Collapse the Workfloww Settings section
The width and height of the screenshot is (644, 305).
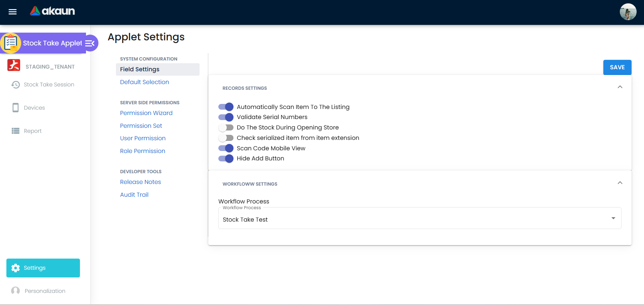[620, 183]
